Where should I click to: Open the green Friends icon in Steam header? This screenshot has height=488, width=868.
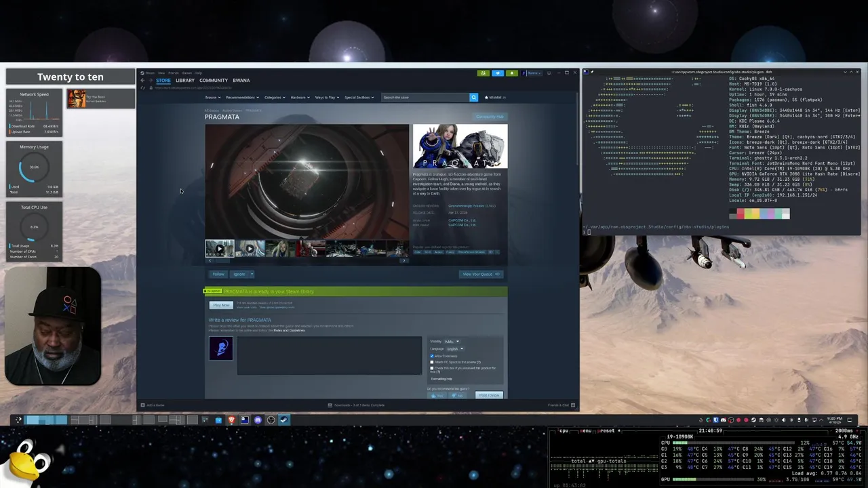tap(483, 73)
